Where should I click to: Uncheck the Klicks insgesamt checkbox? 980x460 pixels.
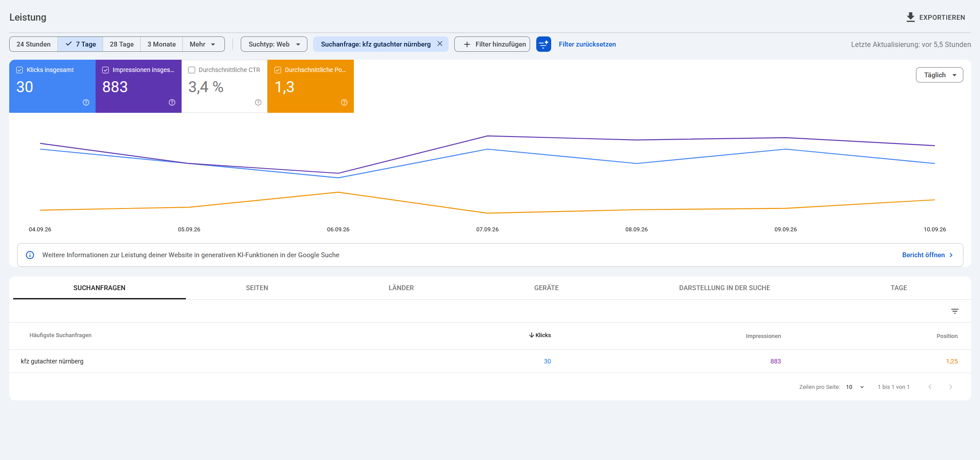click(20, 70)
